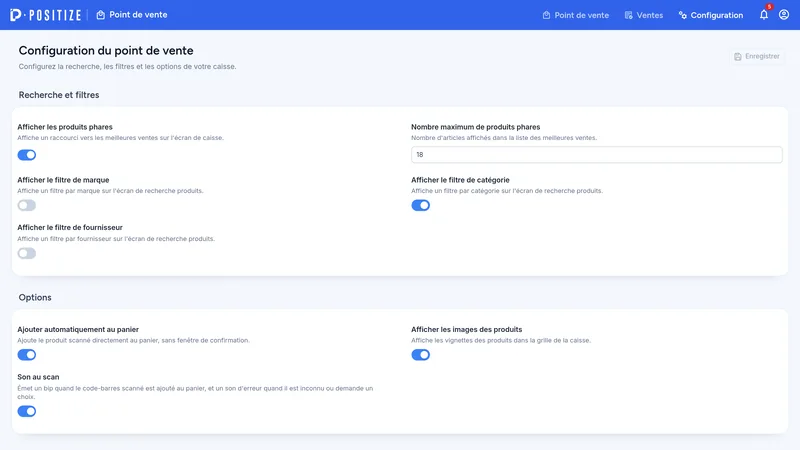This screenshot has width=800, height=450.
Task: Turn off Ajouter automatiquement au panier
Action: tap(27, 355)
